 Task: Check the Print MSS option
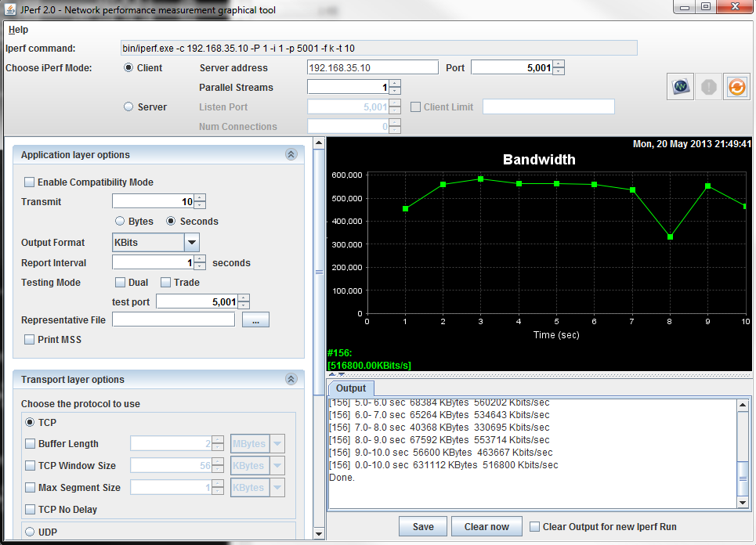tap(30, 340)
